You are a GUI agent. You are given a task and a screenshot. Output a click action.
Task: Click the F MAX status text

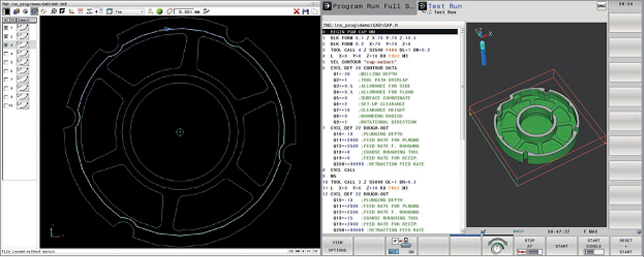[x=590, y=232]
